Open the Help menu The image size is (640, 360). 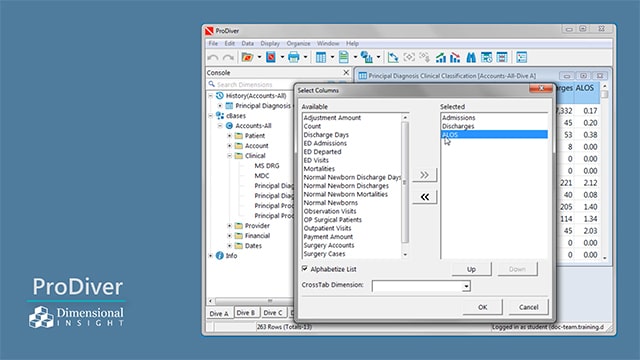[352, 43]
